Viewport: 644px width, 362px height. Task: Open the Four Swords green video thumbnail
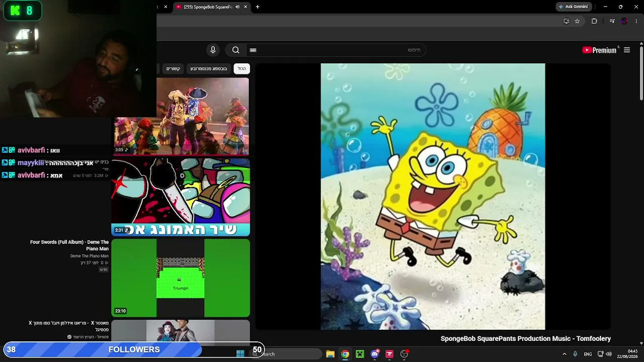pos(181,278)
